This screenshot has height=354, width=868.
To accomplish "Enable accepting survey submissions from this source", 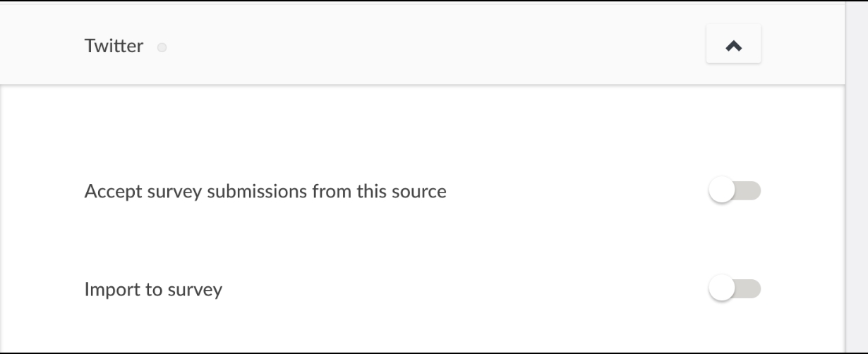I will click(734, 191).
